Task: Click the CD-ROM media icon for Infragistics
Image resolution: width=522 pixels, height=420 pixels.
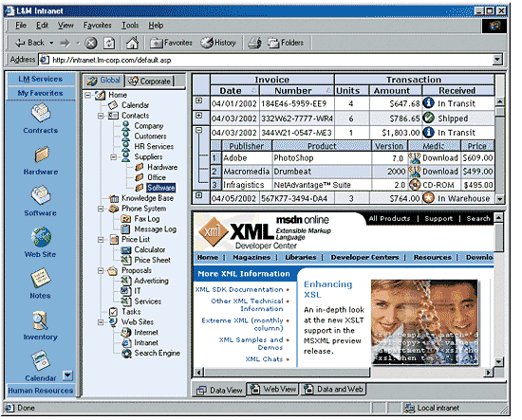Action: [x=415, y=184]
